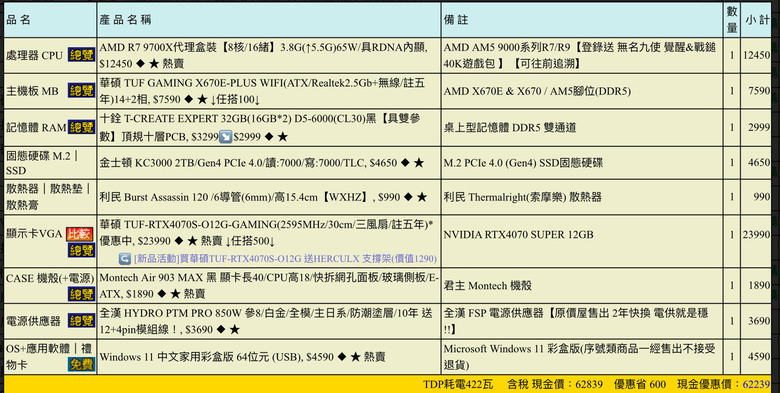
Task: Click the 免費 badge in the OS+應用軟體 row
Action: tap(81, 365)
